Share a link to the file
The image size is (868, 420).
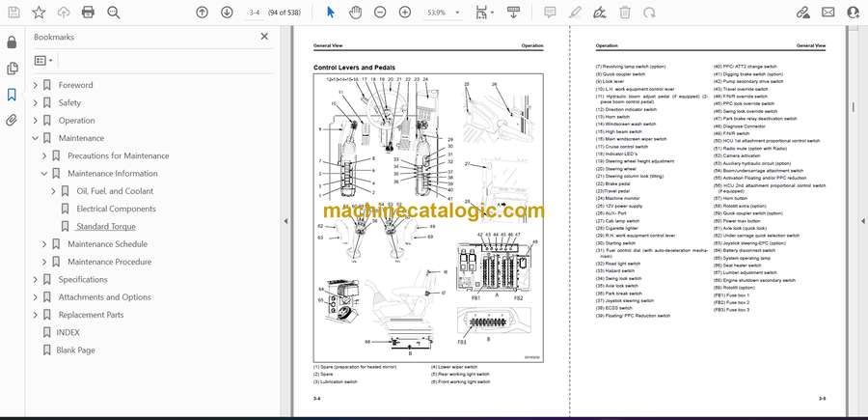pyautogui.click(x=802, y=13)
